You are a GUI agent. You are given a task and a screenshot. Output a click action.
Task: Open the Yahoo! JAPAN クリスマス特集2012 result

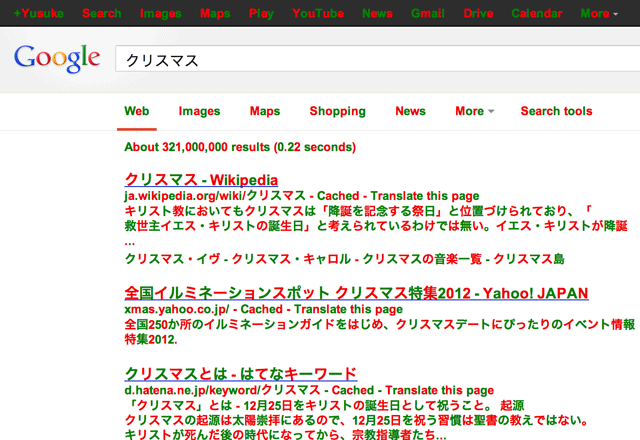click(356, 293)
